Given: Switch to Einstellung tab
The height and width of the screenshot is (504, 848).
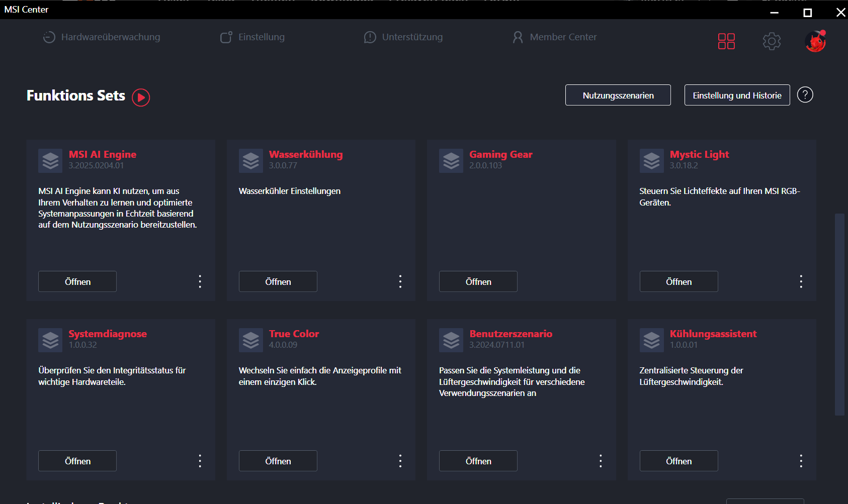Looking at the screenshot, I should click(252, 37).
